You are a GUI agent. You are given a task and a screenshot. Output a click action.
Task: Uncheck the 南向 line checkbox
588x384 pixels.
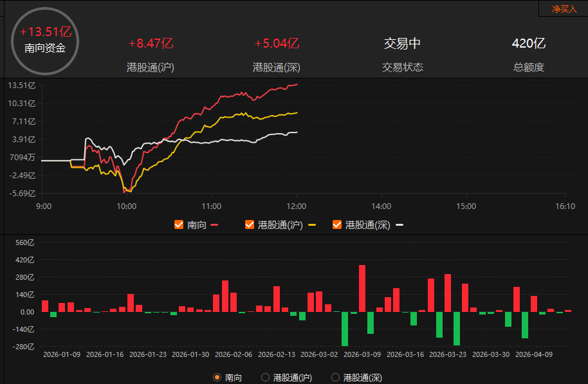(x=179, y=224)
